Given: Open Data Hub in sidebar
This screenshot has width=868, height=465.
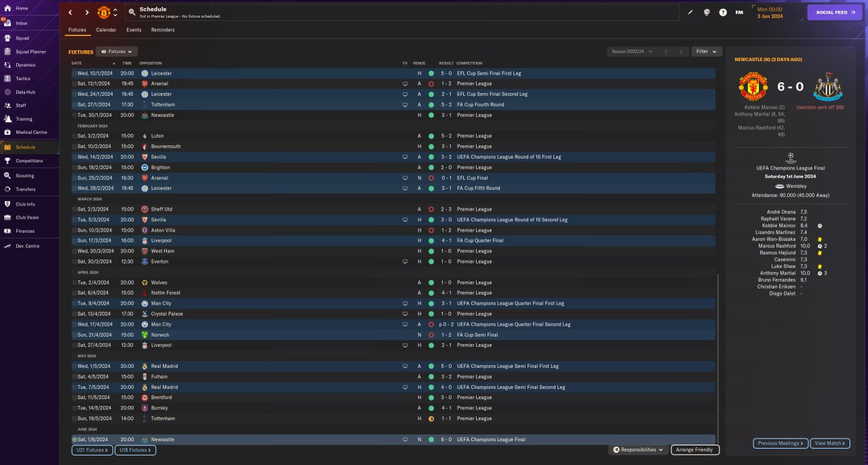Looking at the screenshot, I should 25,92.
